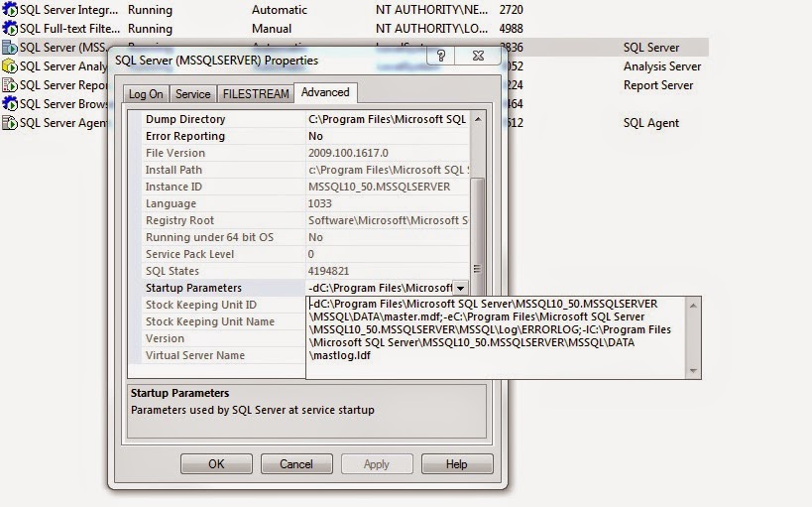
Task: Switch to the FILESTREAM tab
Action: (x=256, y=94)
